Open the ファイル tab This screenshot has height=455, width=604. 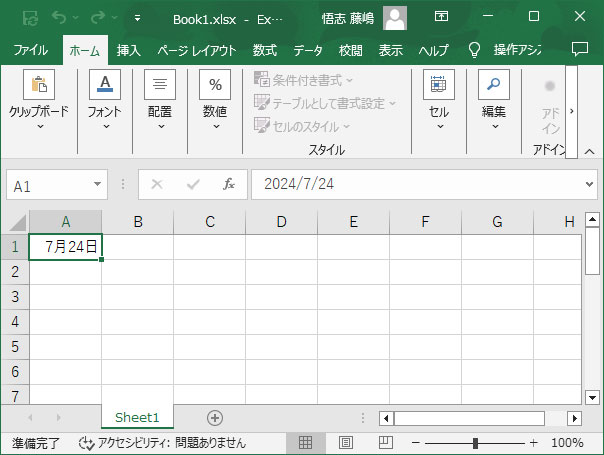click(x=30, y=50)
